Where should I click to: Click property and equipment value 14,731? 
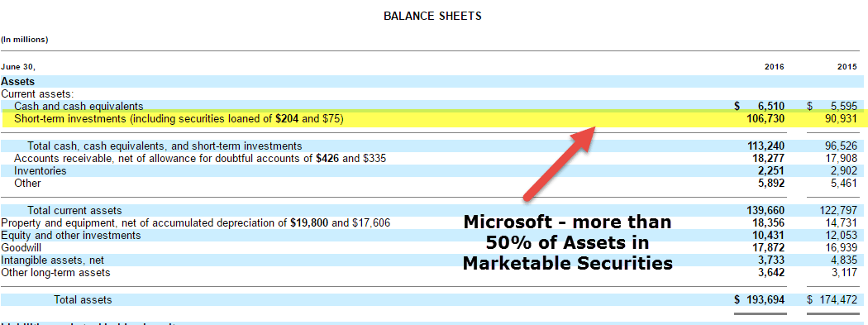tap(841, 223)
